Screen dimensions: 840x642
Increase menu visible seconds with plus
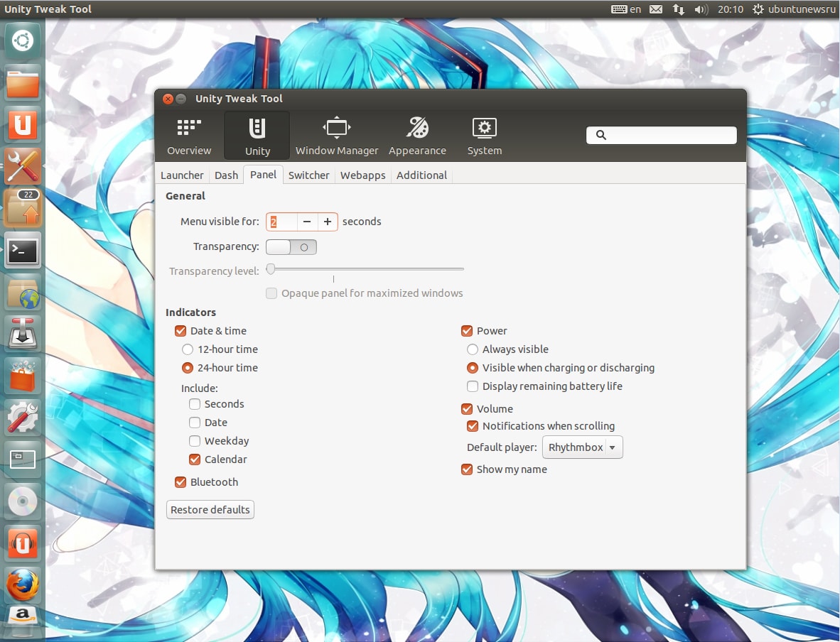pos(328,222)
